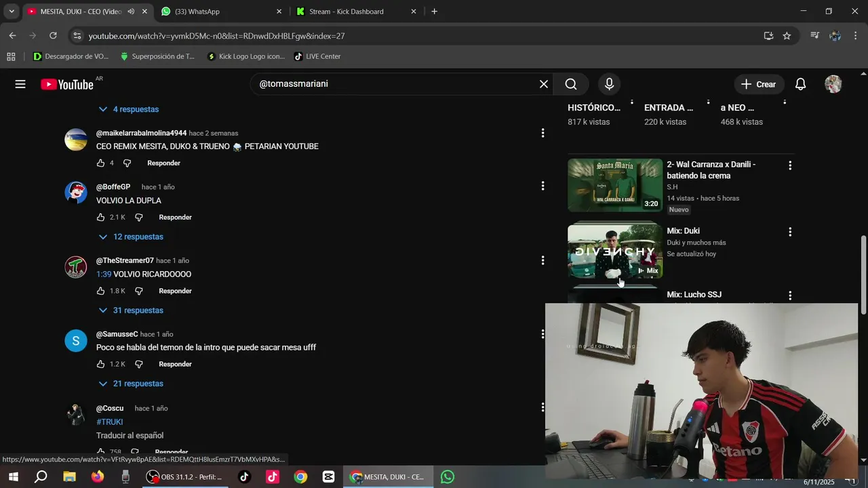
Task: Expand the 31 respuestas replies
Action: (131, 310)
